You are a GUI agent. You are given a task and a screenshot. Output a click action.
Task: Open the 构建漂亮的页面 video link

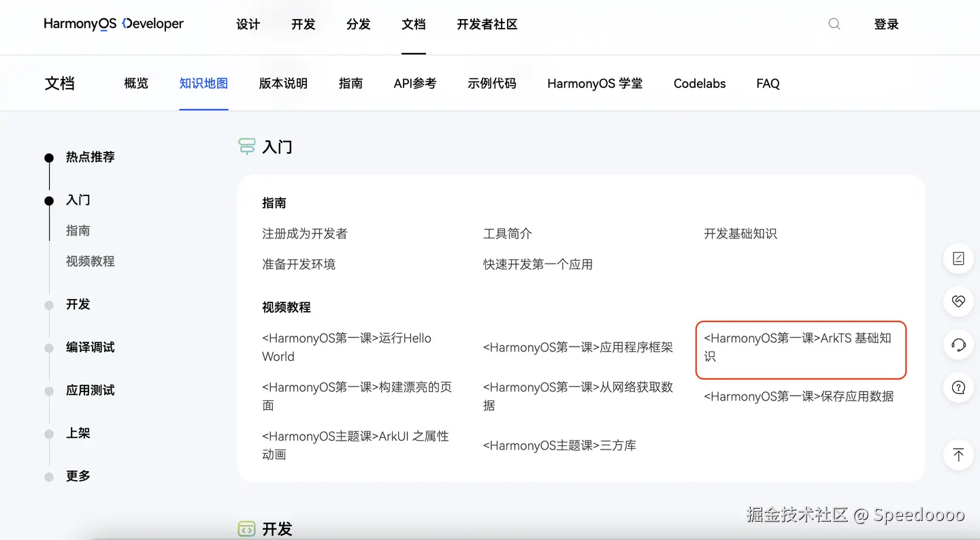tap(357, 396)
